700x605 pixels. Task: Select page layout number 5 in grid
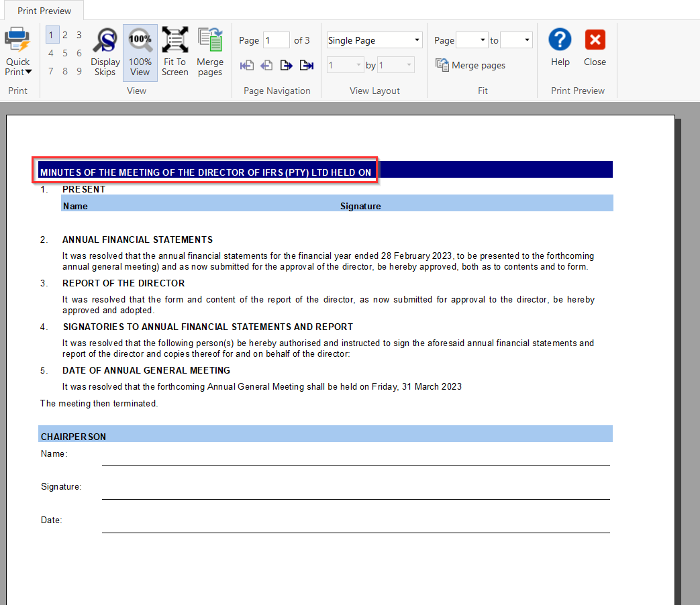pyautogui.click(x=65, y=53)
